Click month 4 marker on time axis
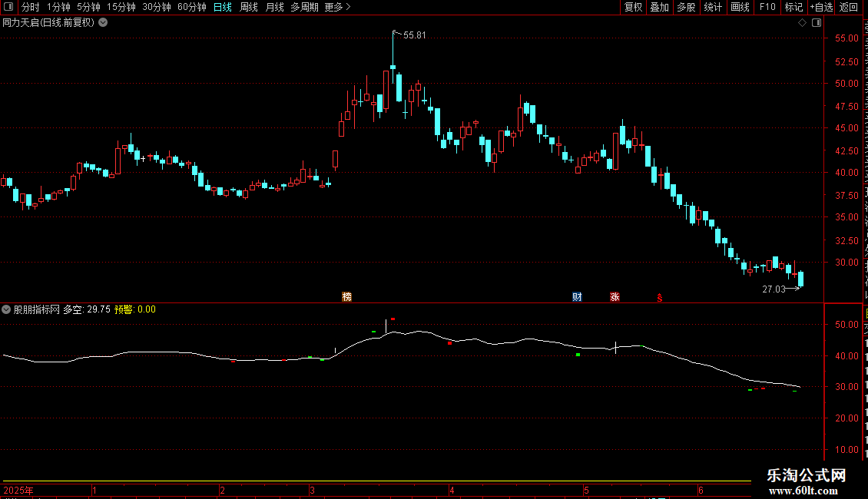The height and width of the screenshot is (499, 868). 452,491
